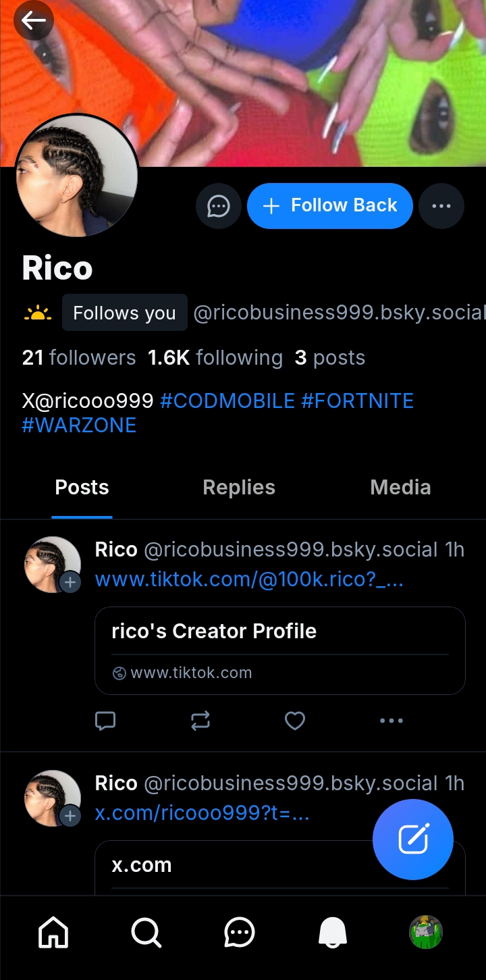
Task: Select the Posts tab
Action: coord(82,488)
